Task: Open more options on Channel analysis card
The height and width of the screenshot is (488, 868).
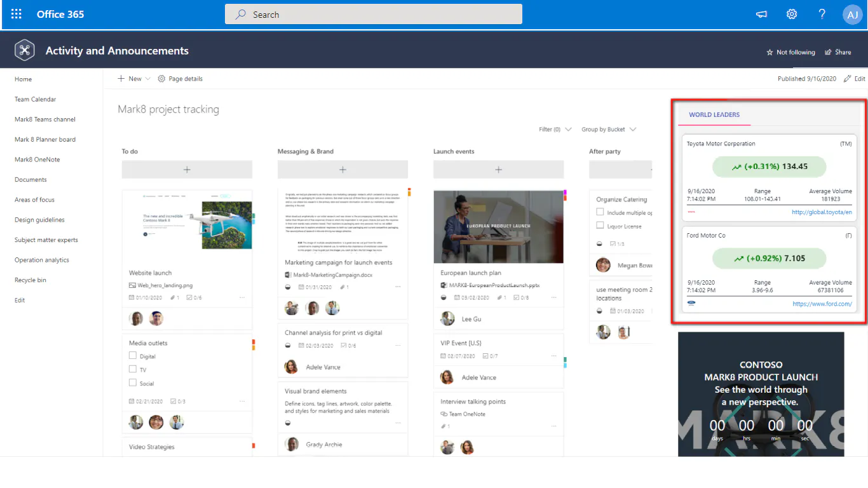Action: (398, 346)
